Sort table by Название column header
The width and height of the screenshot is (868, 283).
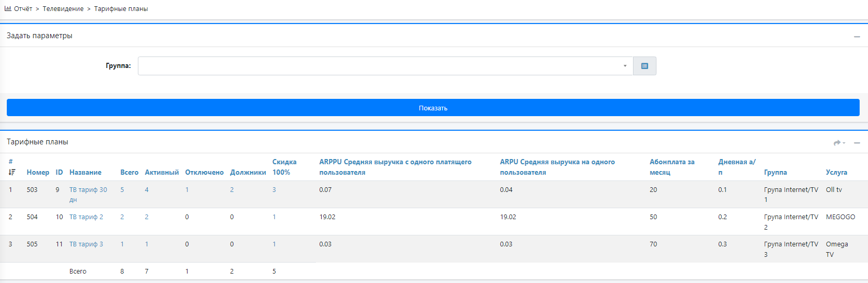click(x=85, y=172)
